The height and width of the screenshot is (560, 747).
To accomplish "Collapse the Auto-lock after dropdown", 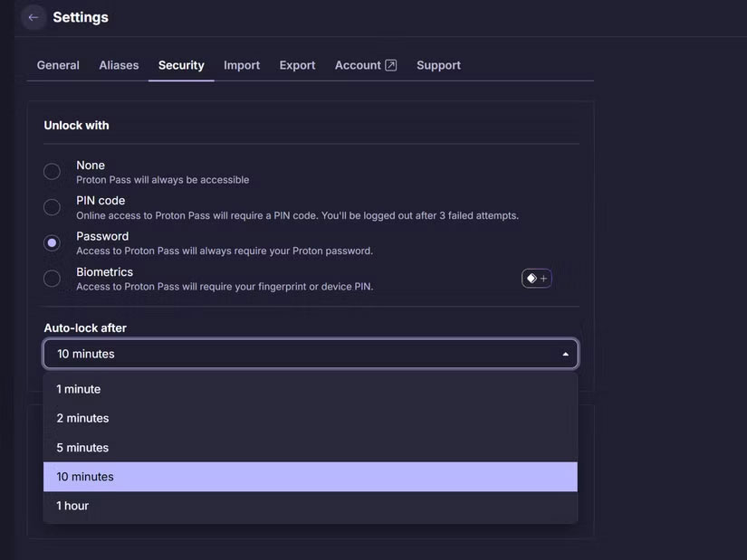I will coord(565,354).
